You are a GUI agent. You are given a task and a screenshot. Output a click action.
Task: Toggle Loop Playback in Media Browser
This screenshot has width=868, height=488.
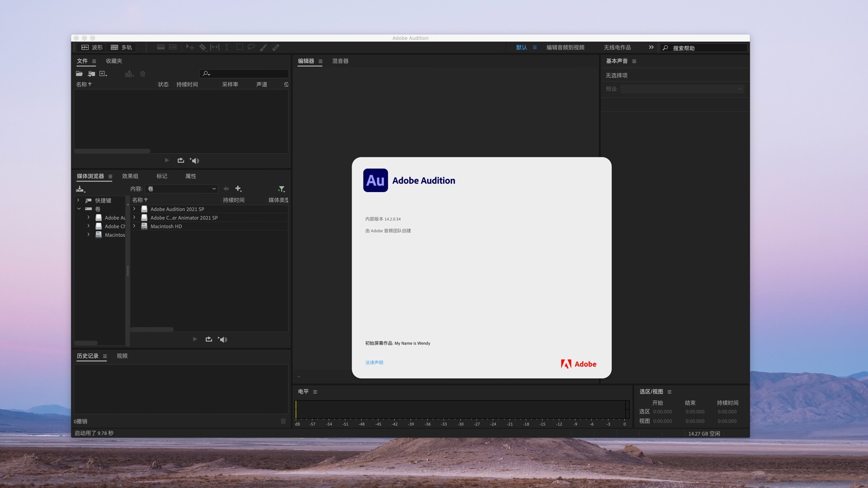click(x=209, y=339)
